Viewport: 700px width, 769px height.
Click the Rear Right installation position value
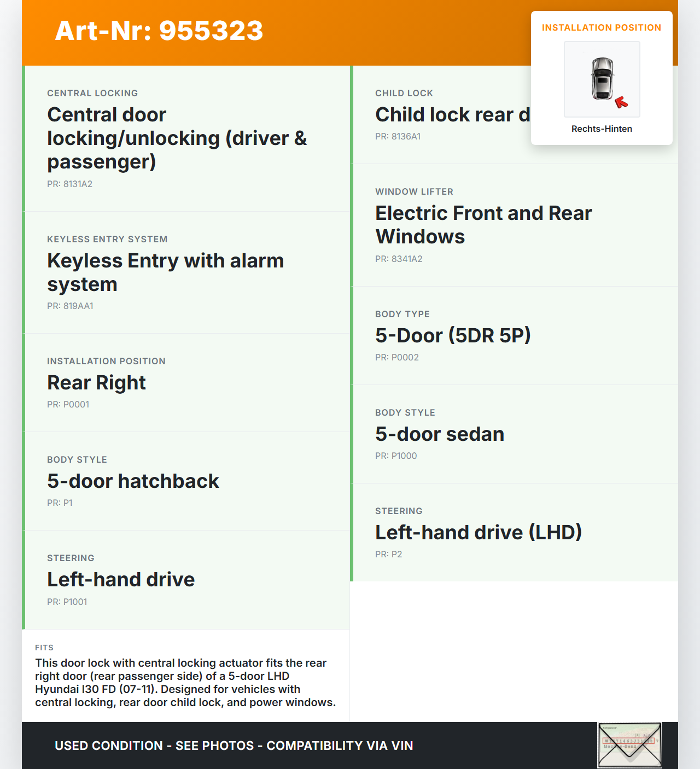tap(96, 383)
